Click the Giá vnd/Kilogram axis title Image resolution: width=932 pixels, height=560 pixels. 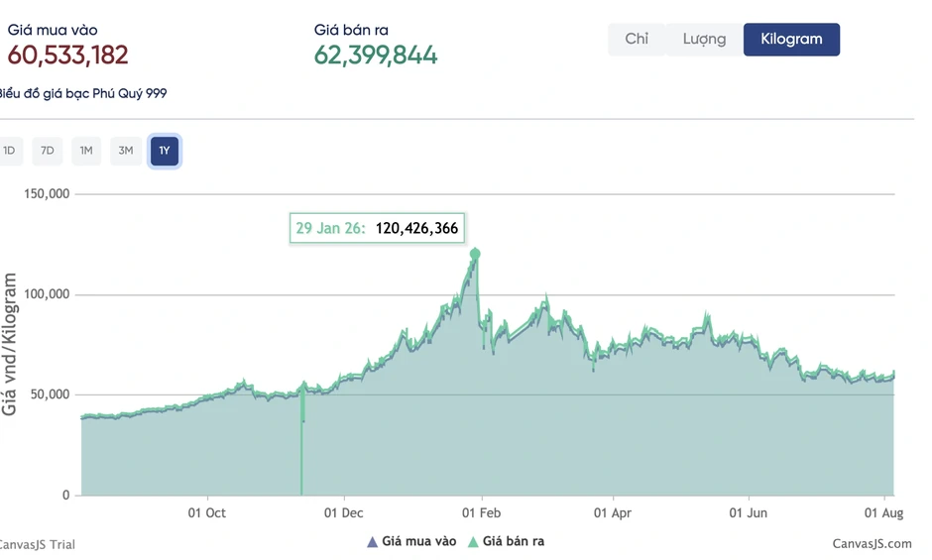click(x=9, y=344)
